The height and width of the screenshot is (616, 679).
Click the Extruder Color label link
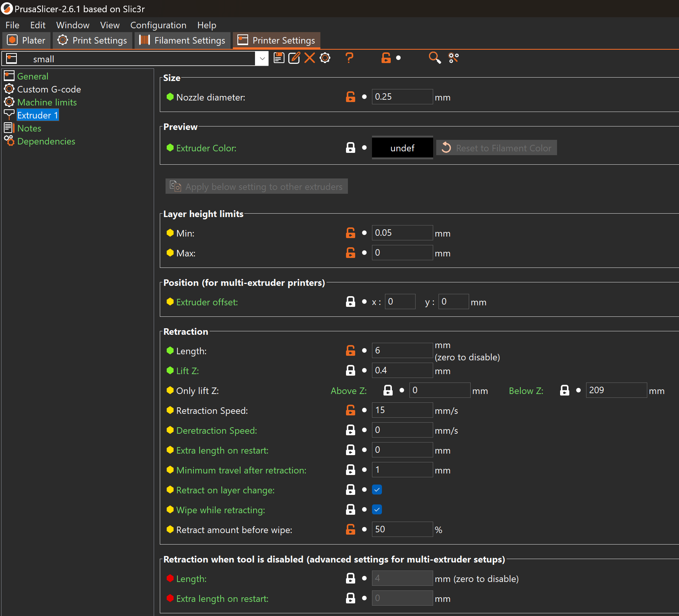206,148
